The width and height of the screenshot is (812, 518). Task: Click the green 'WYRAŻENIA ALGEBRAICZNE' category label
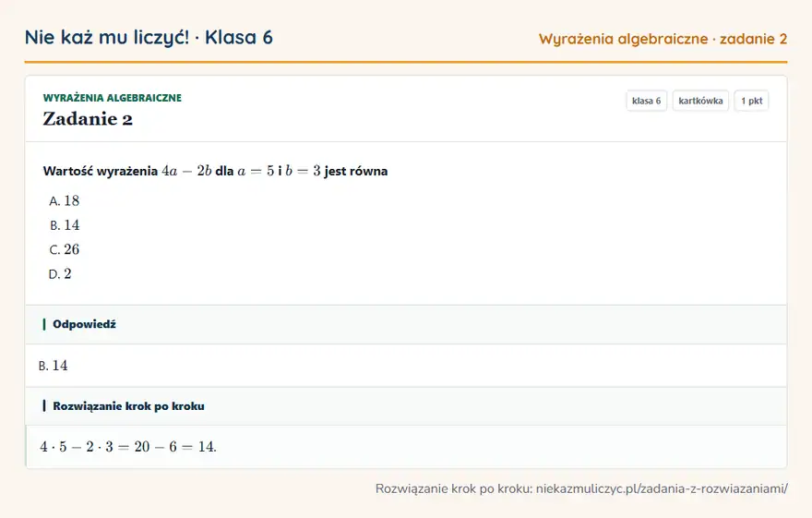(113, 97)
